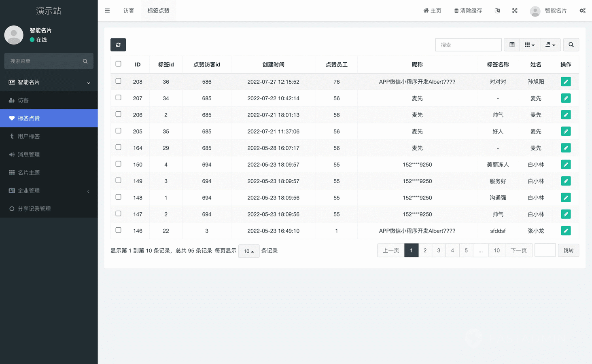Click the 清除缓存 link in header
592x364 pixels.
point(468,11)
